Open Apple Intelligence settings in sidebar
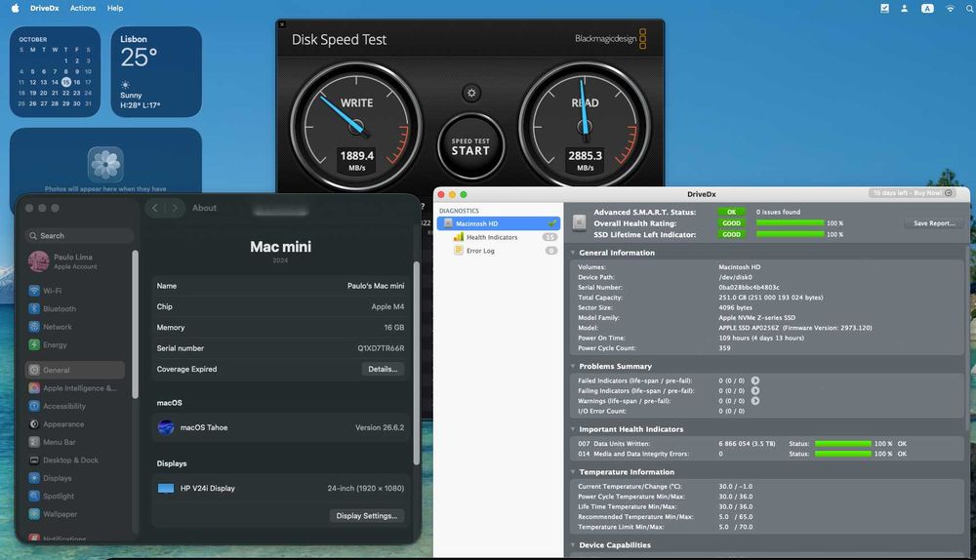The width and height of the screenshot is (976, 560). [x=75, y=387]
